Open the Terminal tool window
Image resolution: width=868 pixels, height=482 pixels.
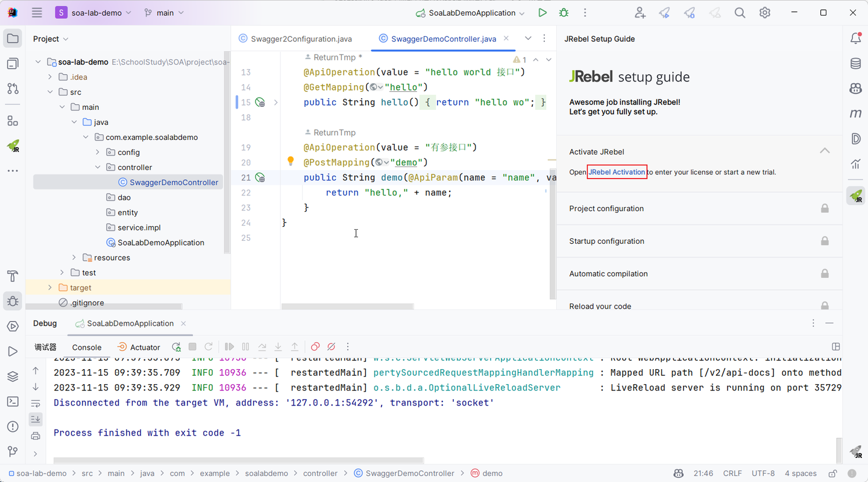(x=13, y=401)
